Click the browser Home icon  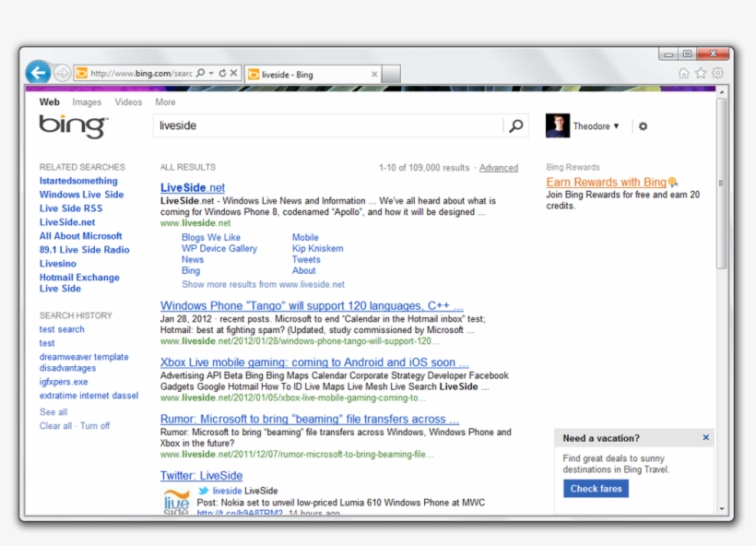[x=683, y=72]
